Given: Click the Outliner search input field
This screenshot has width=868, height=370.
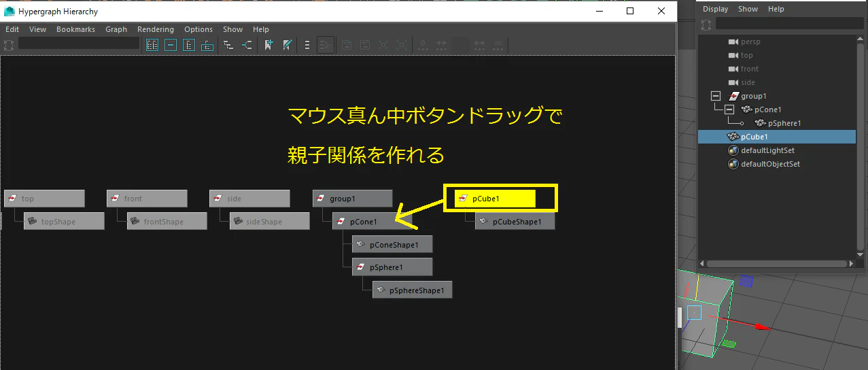Looking at the screenshot, I should point(790,24).
